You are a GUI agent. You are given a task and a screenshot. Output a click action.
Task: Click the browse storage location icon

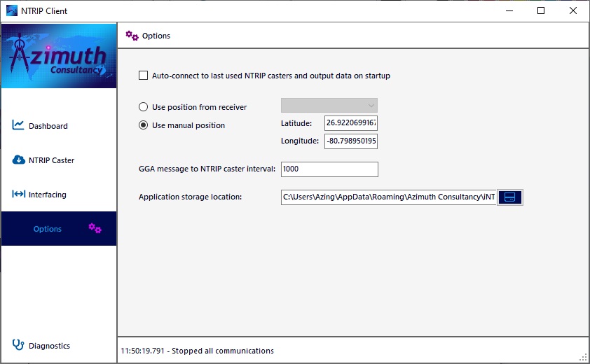510,197
